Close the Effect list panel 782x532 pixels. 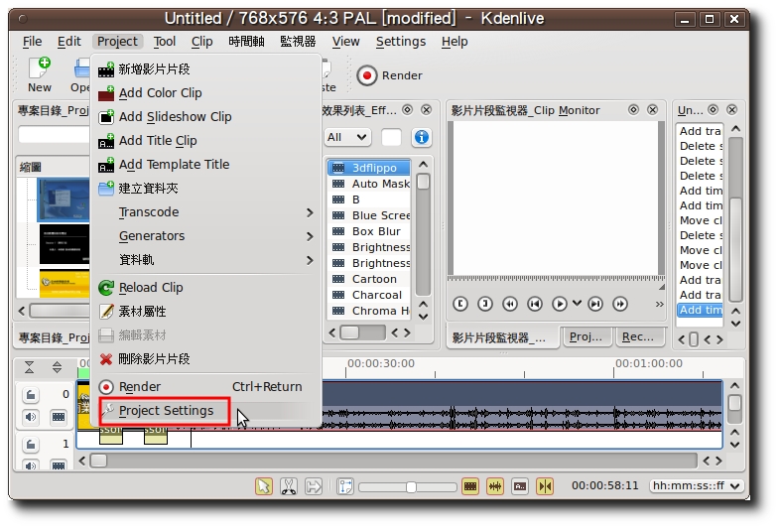426,110
